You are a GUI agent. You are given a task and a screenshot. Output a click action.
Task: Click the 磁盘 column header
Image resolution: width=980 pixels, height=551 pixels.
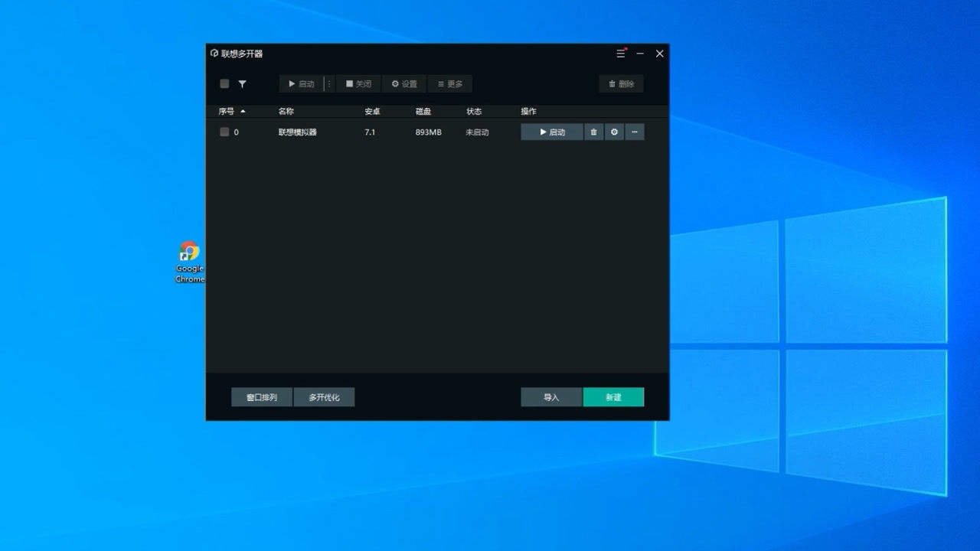pyautogui.click(x=423, y=112)
